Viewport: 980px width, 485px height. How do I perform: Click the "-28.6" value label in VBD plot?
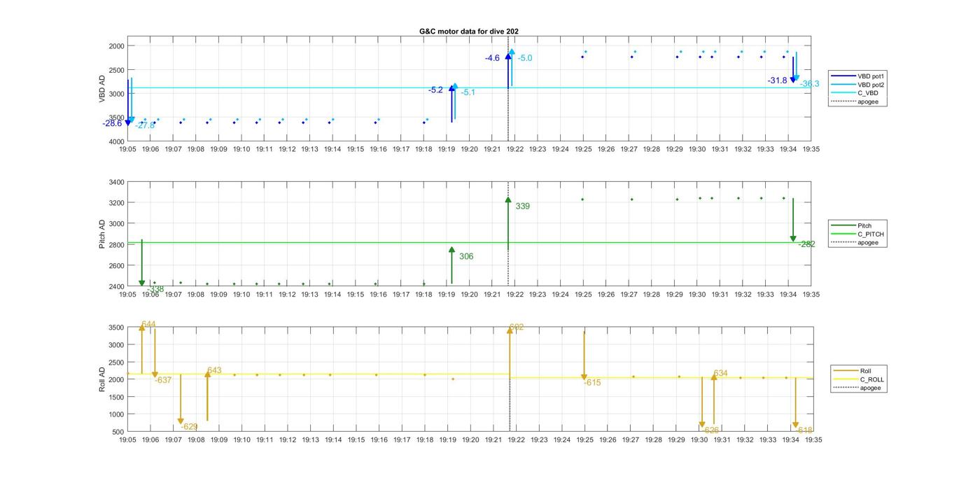(x=112, y=123)
